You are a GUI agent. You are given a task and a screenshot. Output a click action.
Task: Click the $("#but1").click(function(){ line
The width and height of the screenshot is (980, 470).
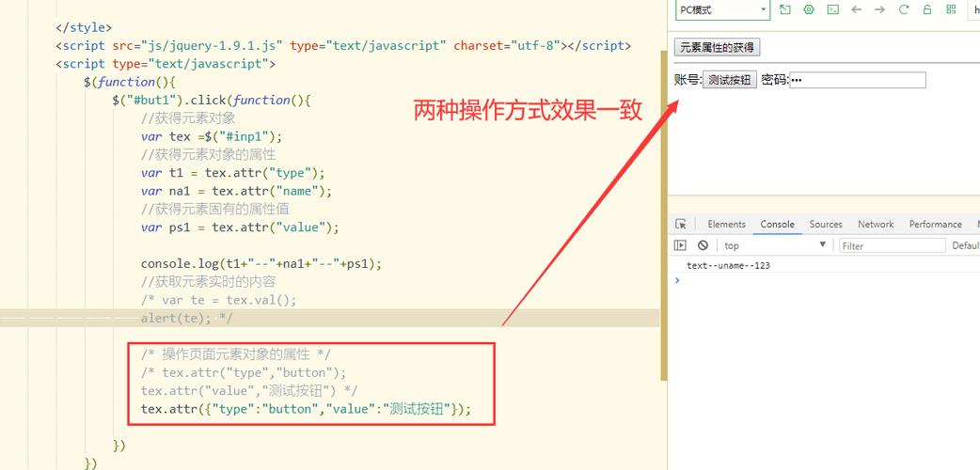tap(212, 100)
